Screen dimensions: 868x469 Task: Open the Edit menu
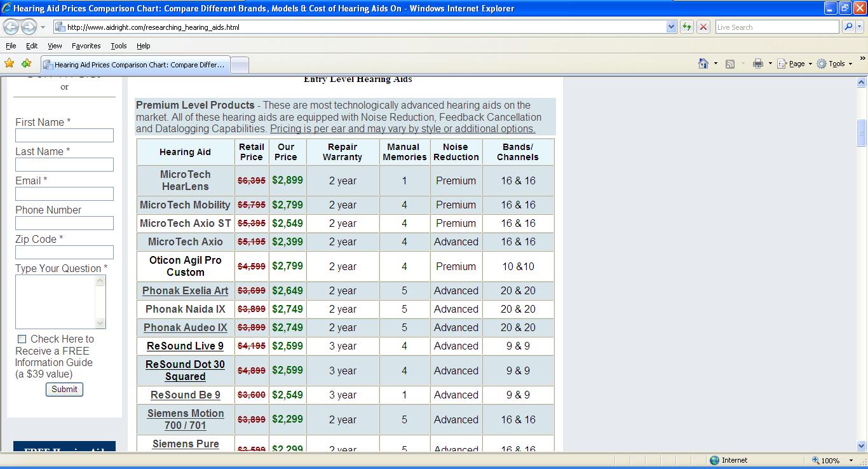(32, 46)
